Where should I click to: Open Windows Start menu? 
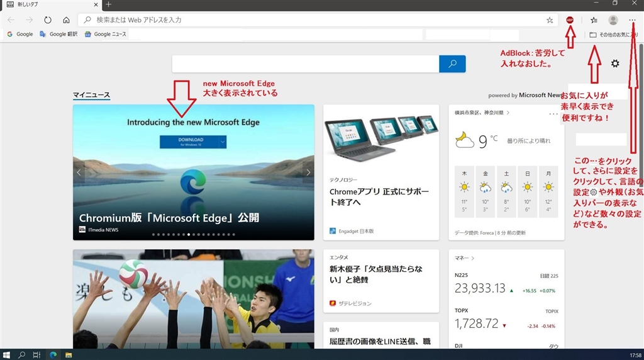tap(6, 355)
